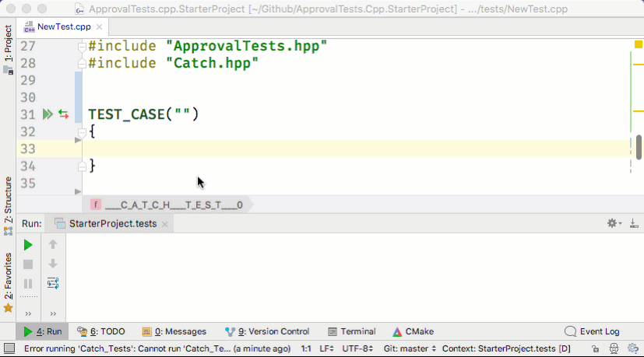The width and height of the screenshot is (644, 357).
Task: Open the 9: Version Control tab
Action: point(267,331)
